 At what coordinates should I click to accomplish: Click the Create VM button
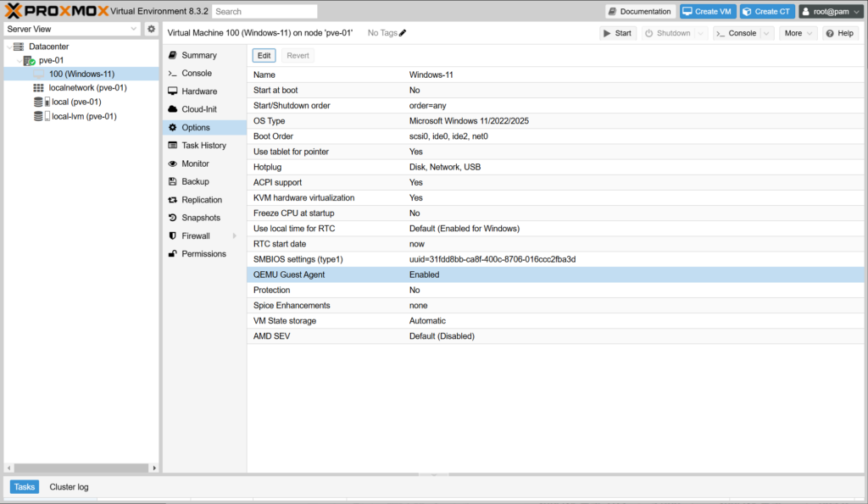706,12
